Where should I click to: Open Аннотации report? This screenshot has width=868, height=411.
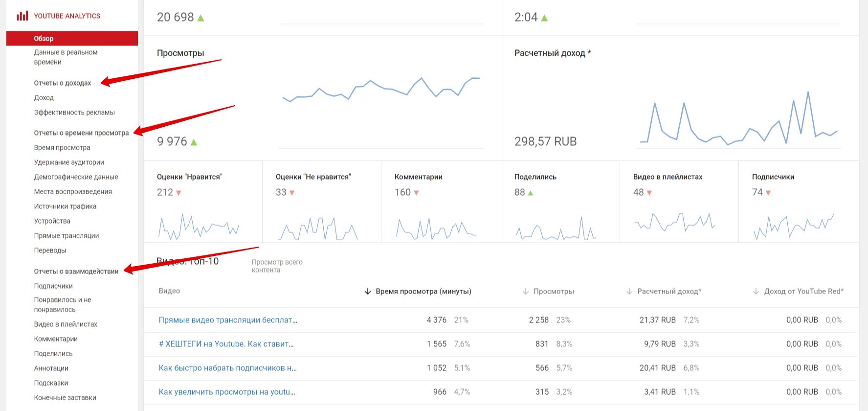point(51,368)
